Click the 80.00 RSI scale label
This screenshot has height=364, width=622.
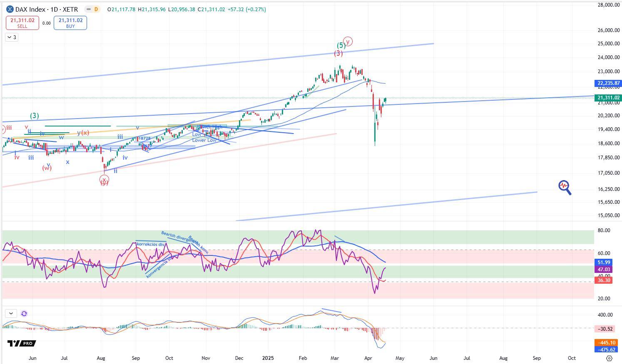[x=604, y=230]
